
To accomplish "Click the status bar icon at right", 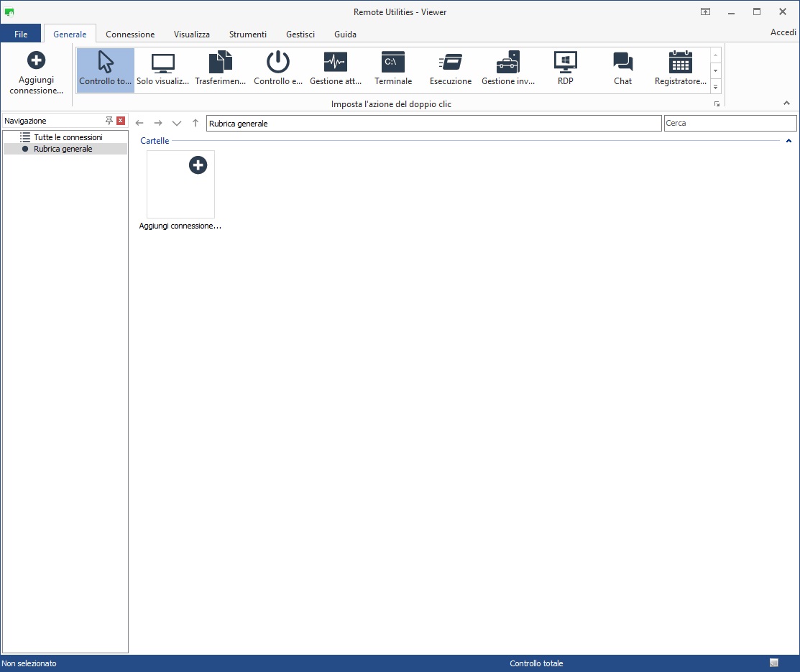I will point(774,663).
